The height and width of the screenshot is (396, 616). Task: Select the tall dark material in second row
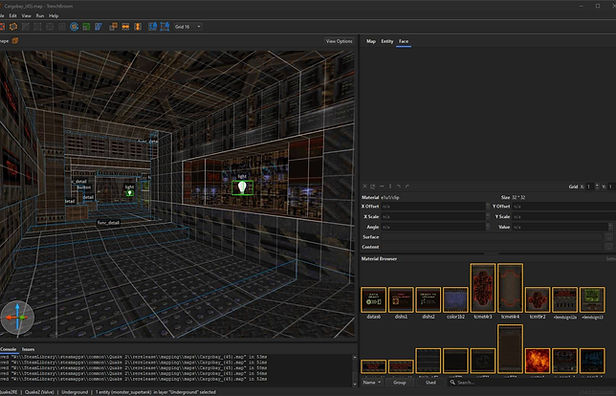point(510,349)
